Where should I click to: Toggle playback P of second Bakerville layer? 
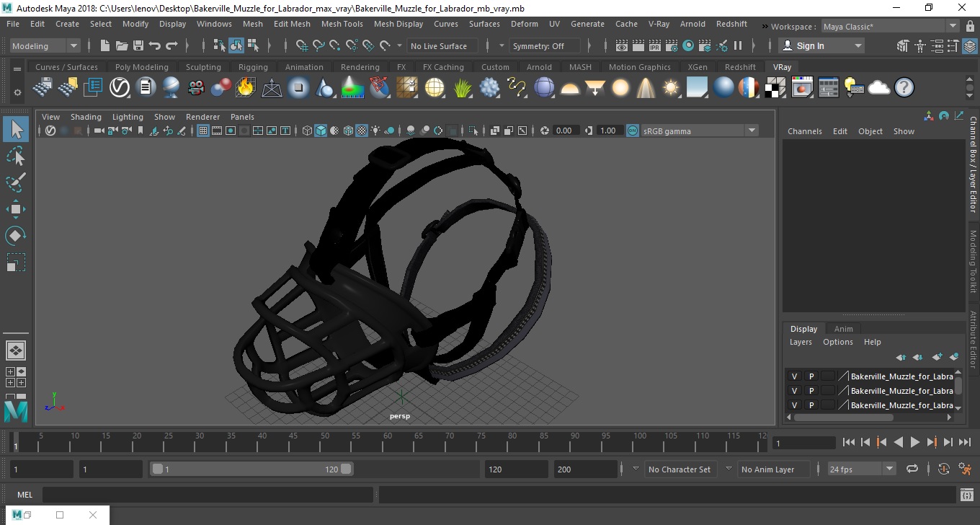[811, 391]
